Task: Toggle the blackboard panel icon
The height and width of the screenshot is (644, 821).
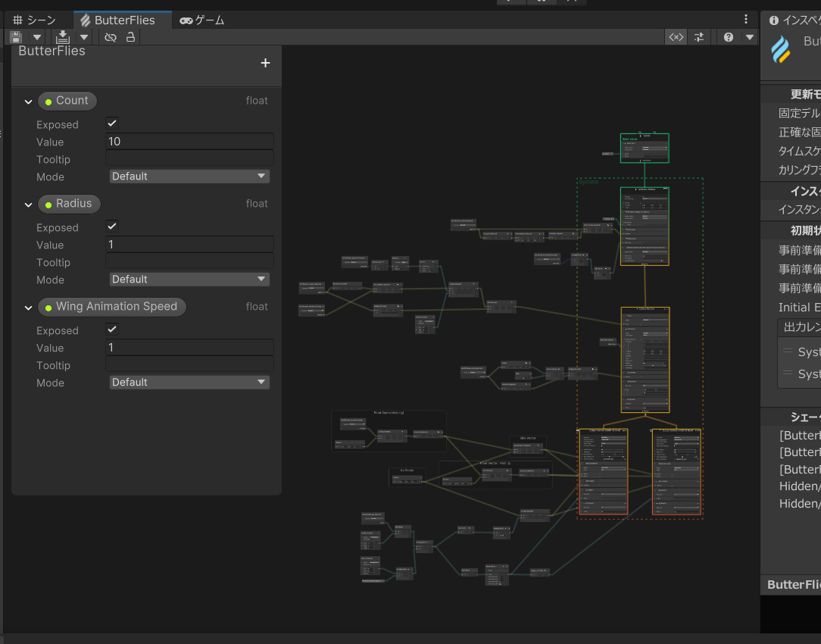Action: pos(676,37)
